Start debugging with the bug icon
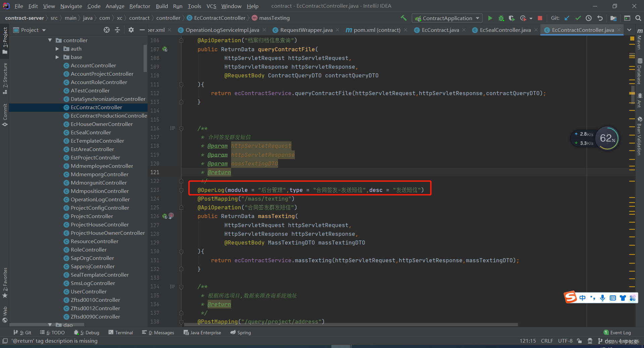Screen dimensions: 644x348 tap(501, 18)
